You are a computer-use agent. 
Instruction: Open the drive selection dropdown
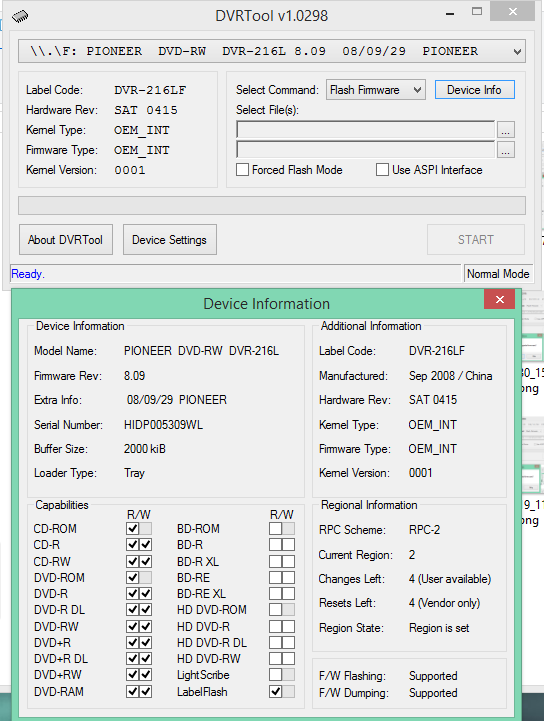click(x=272, y=51)
